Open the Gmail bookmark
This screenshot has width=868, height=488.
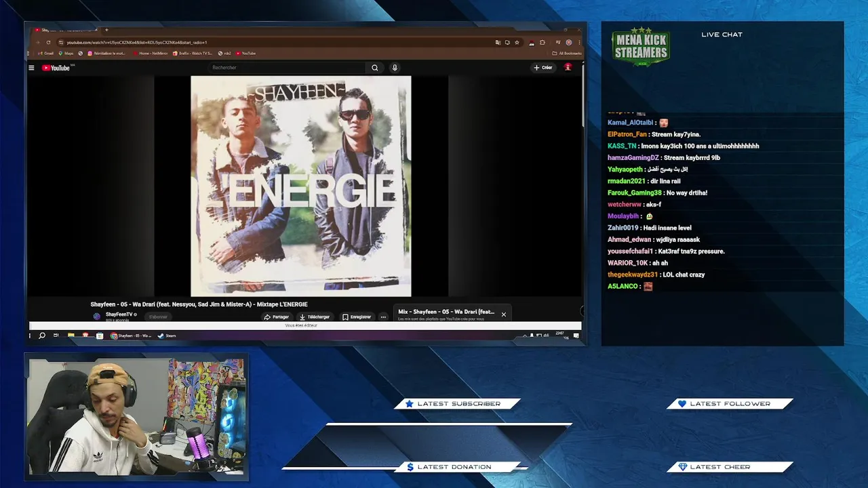pos(46,53)
